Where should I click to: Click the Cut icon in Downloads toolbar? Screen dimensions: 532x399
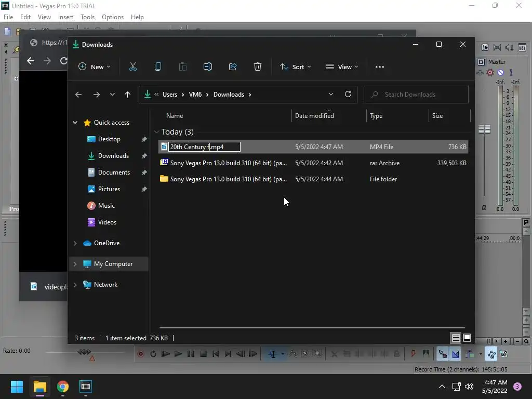coord(132,67)
